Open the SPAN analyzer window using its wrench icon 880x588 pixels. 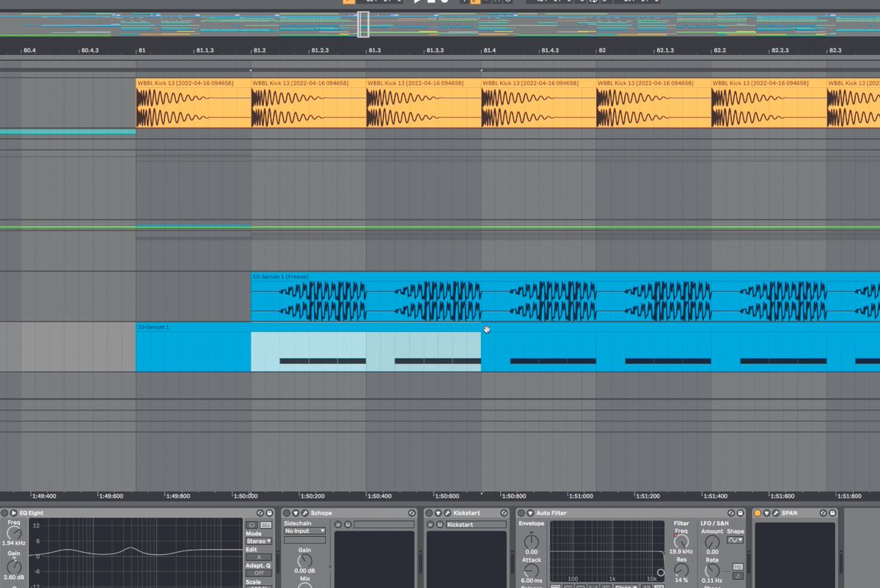(x=775, y=513)
